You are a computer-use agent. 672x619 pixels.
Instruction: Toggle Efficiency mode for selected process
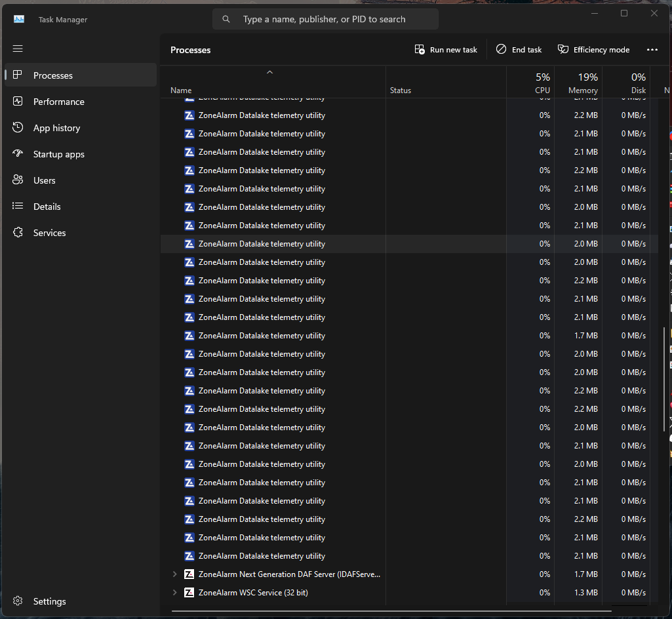point(593,50)
